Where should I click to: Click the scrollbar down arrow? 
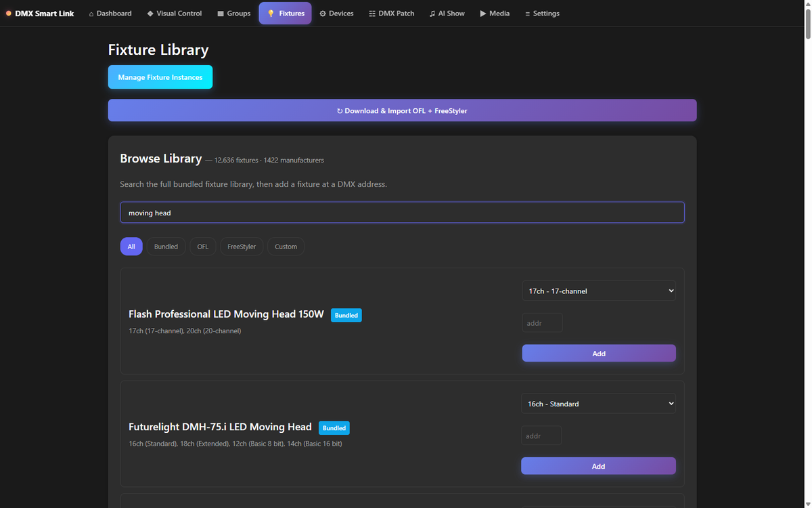pyautogui.click(x=807, y=503)
